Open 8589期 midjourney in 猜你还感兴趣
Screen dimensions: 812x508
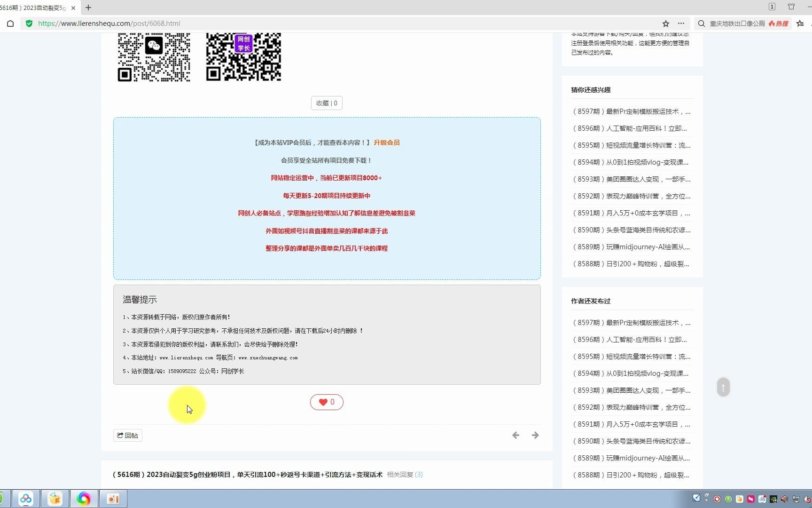pyautogui.click(x=631, y=247)
